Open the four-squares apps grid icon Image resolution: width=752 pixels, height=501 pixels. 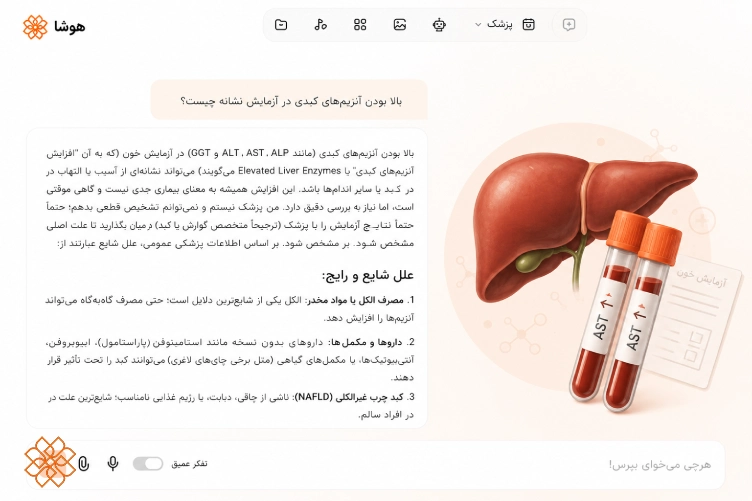click(360, 24)
